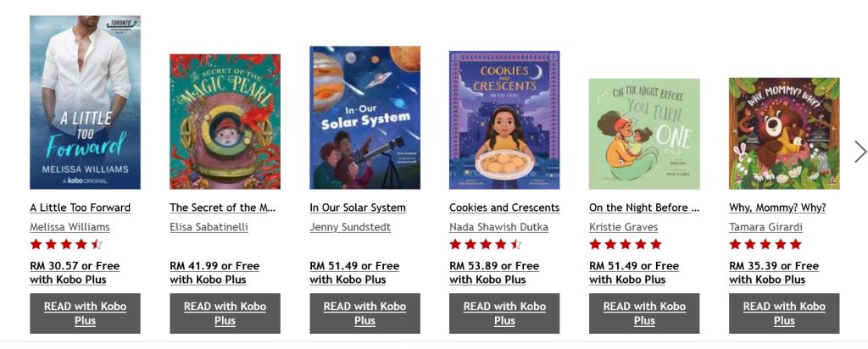The height and width of the screenshot is (349, 868).
Task: Select the Why, Mommy? Why? book cover
Action: click(784, 133)
